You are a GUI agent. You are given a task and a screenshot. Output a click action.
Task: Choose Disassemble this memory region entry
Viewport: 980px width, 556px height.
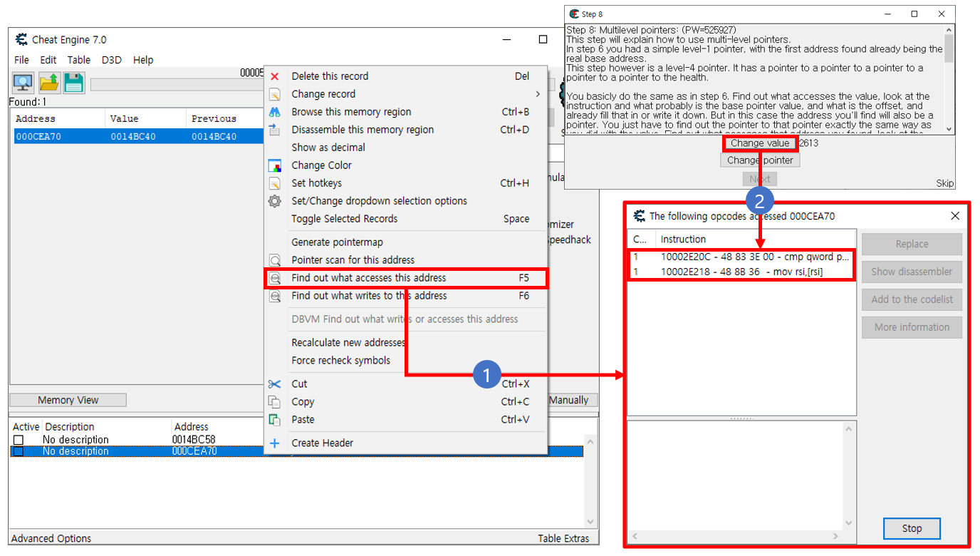(405, 130)
